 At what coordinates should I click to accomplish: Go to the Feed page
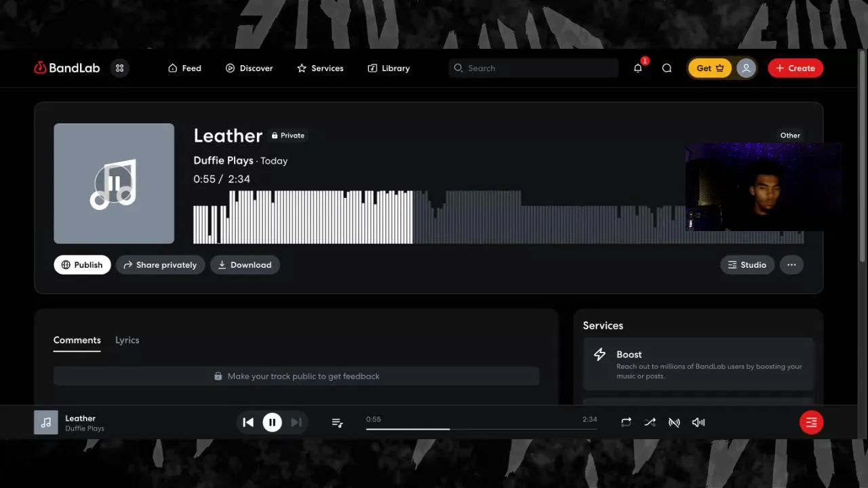pyautogui.click(x=184, y=68)
